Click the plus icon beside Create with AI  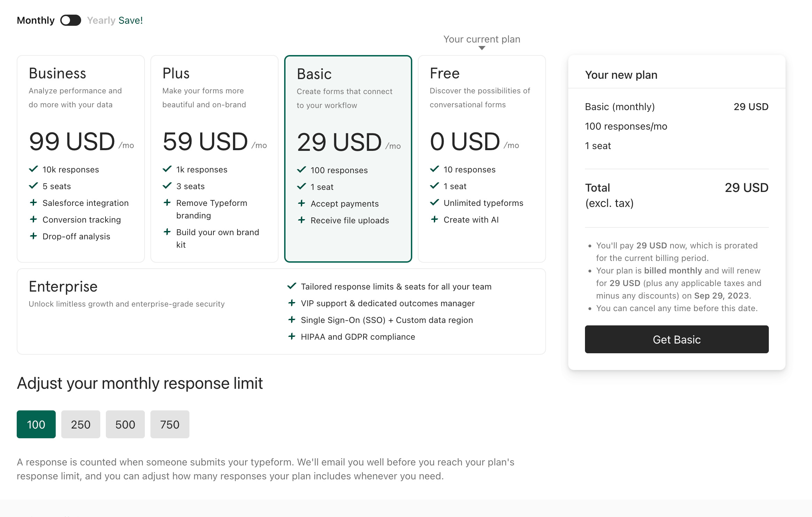(x=435, y=219)
